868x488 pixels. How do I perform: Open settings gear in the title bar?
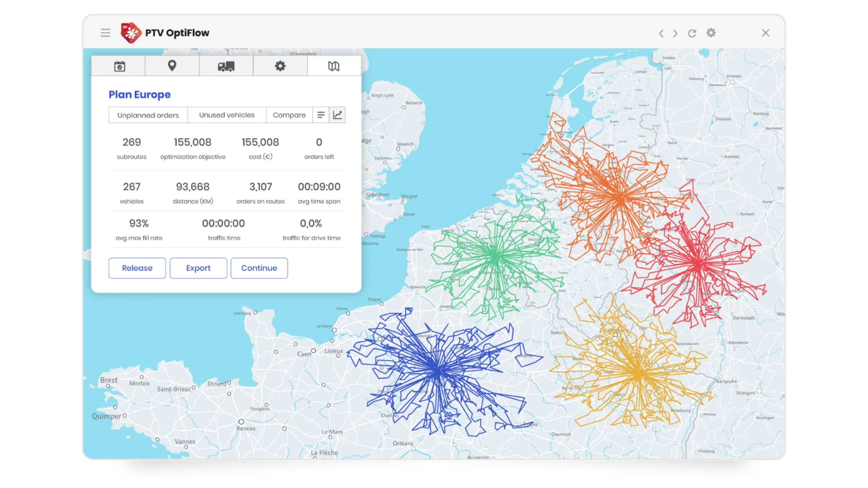[x=711, y=33]
